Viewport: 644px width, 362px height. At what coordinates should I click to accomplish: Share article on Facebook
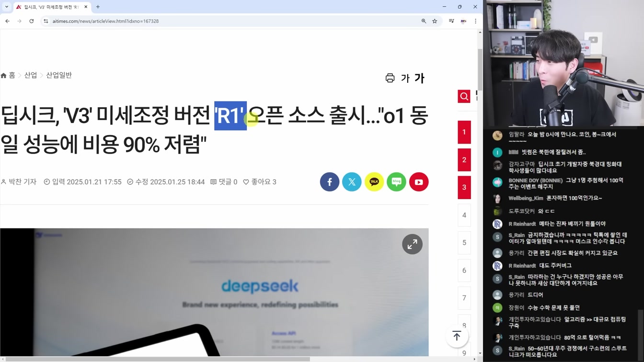coord(330,182)
